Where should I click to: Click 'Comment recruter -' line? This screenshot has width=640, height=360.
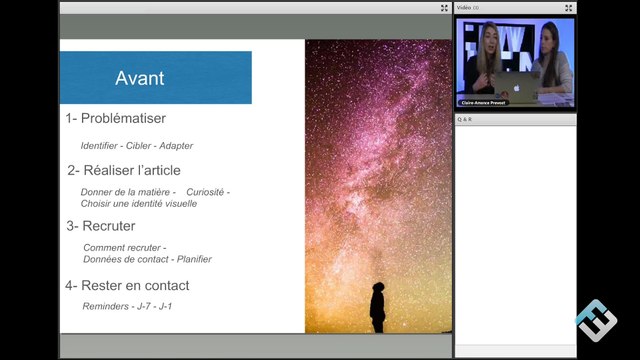pyautogui.click(x=124, y=248)
